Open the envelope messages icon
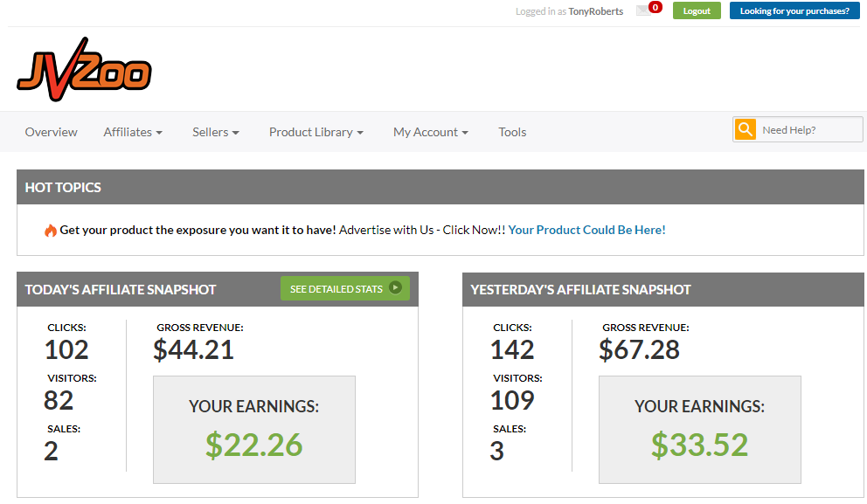This screenshot has height=504, width=867. [643, 10]
